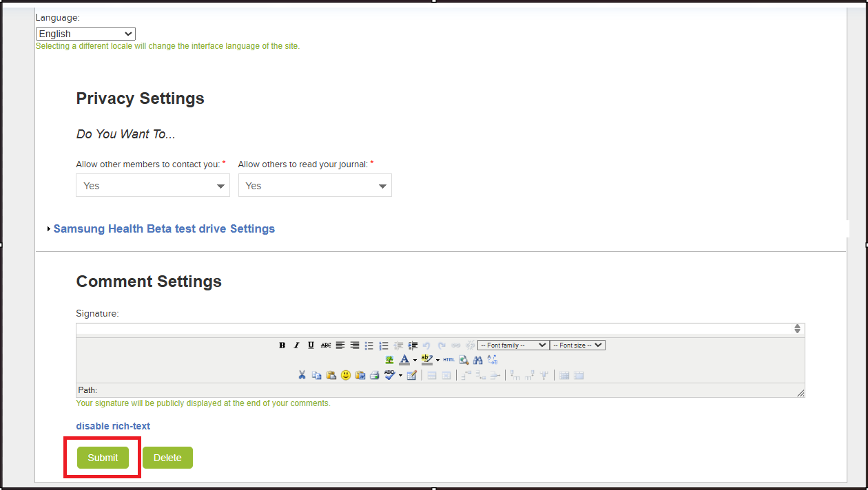Click the print icon in editor toolbar

(x=374, y=376)
